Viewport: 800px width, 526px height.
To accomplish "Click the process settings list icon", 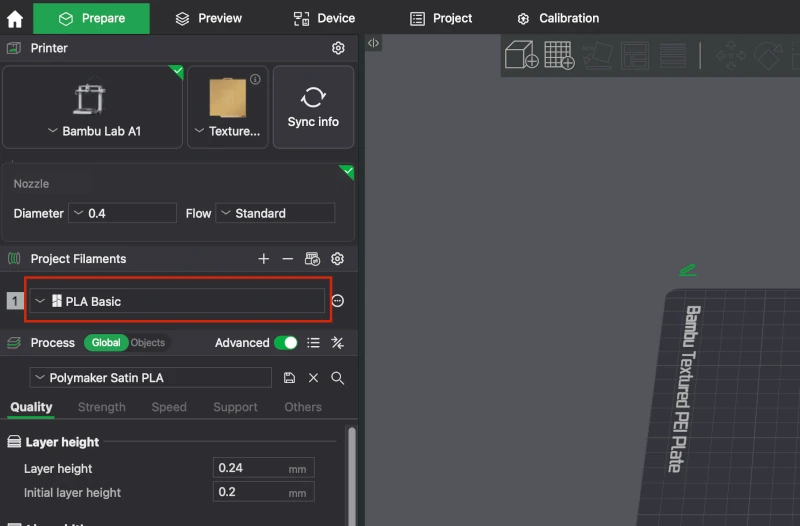I will [x=313, y=343].
